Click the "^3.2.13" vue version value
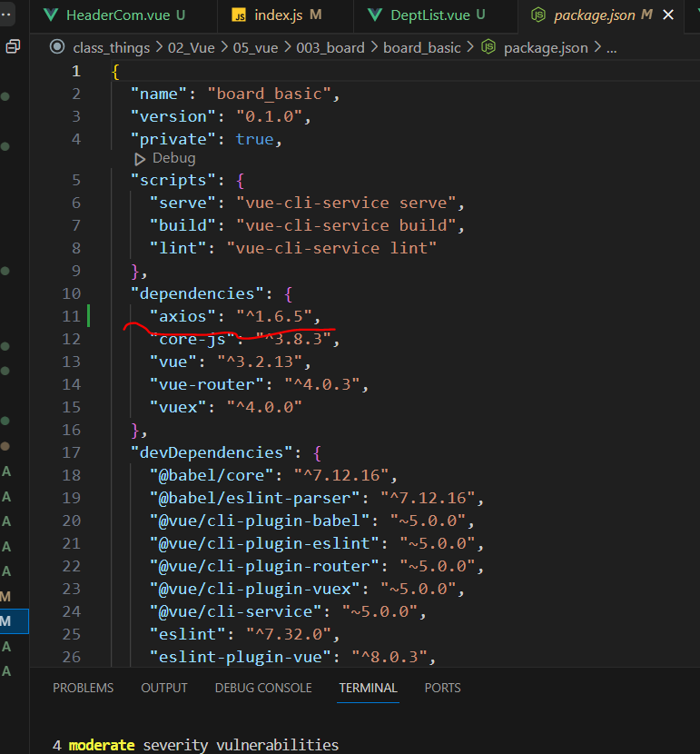This screenshot has height=754, width=700. tap(260, 362)
